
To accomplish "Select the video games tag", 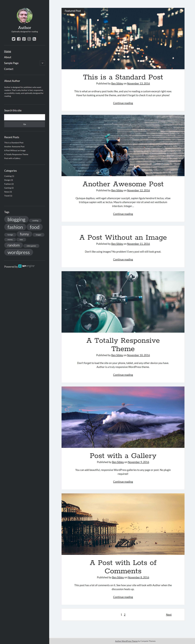I will (31, 246).
